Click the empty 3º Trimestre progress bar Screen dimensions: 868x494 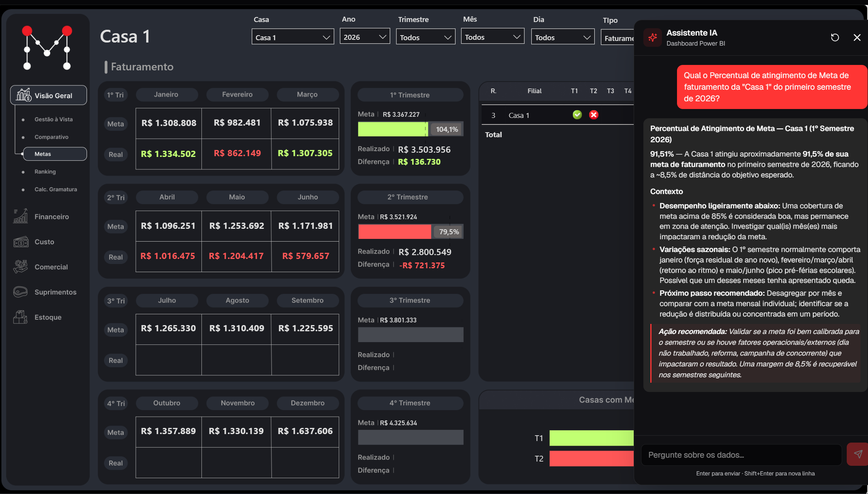(410, 334)
